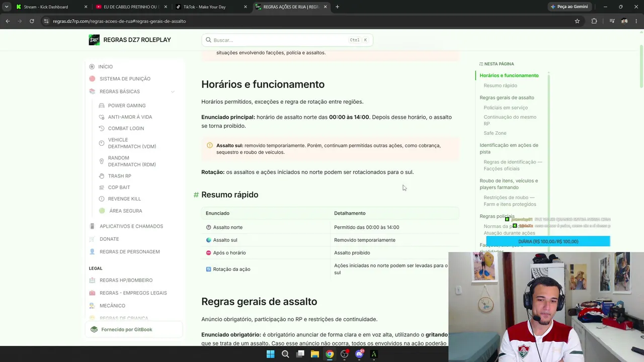
Task: Open File Explorer from the taskbar
Action: click(315, 354)
